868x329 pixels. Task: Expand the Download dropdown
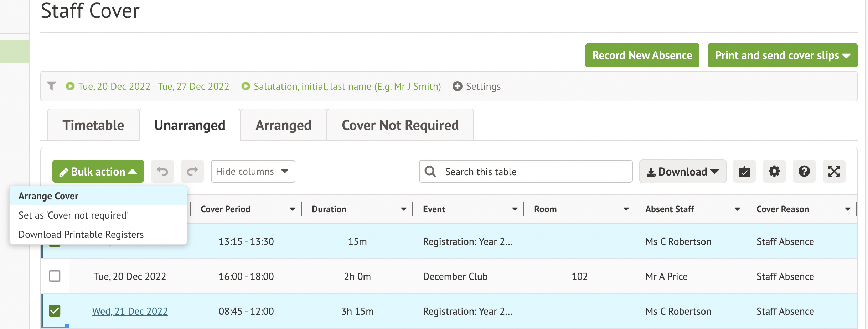coord(682,172)
